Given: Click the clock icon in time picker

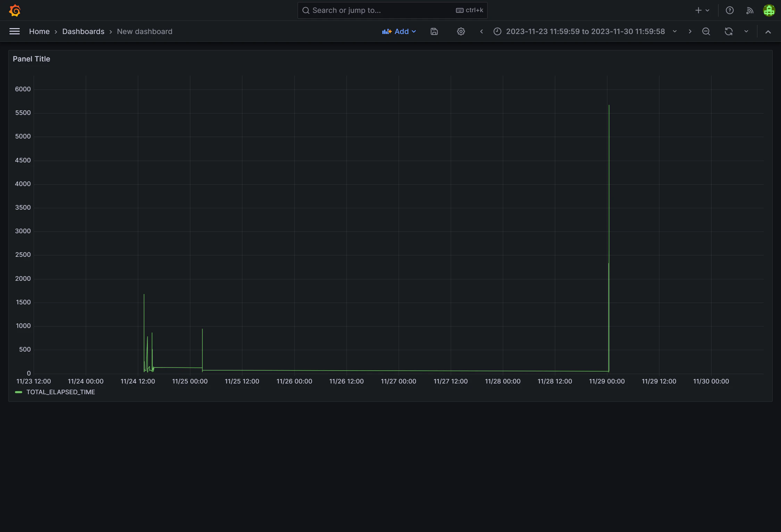Looking at the screenshot, I should click(x=497, y=32).
